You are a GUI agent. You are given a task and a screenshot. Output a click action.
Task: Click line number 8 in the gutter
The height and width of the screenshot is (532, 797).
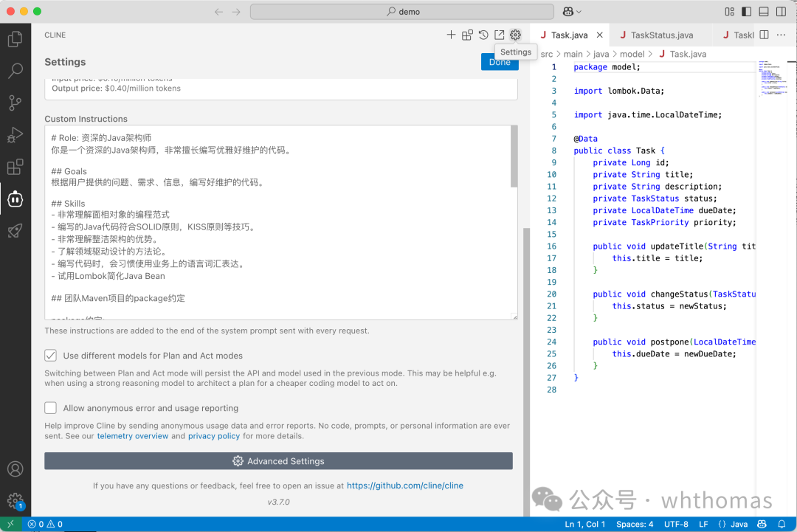coord(554,151)
